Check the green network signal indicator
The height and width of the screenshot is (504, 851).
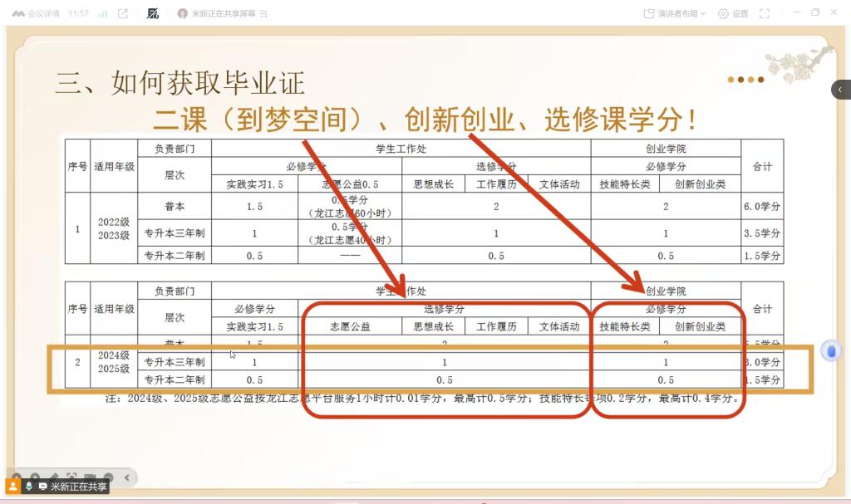pyautogui.click(x=102, y=13)
